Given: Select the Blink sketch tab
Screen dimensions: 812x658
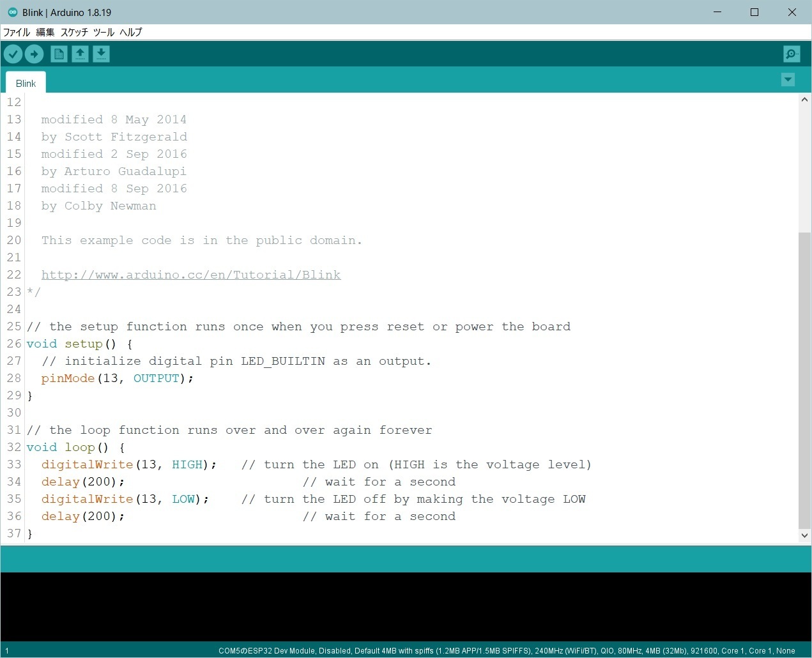Looking at the screenshot, I should (26, 84).
